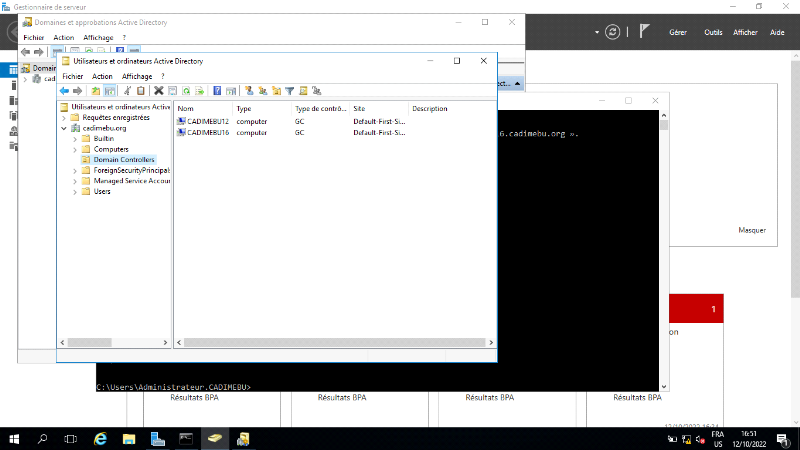Viewport: 800px width, 450px height.
Task: Click the Help icon in ADUC toolbar
Action: (217, 90)
